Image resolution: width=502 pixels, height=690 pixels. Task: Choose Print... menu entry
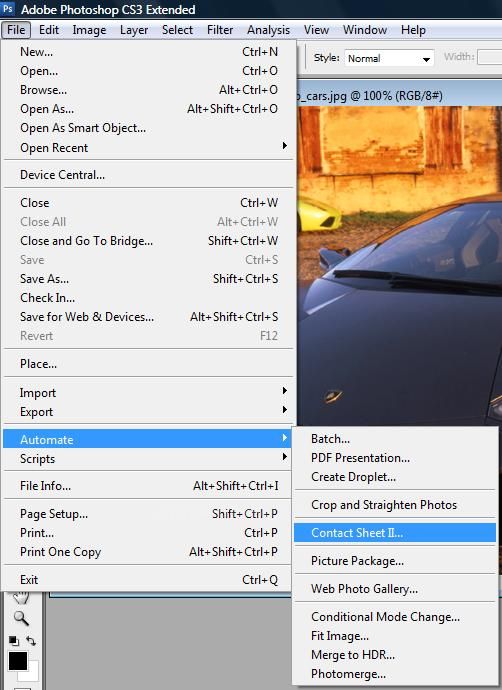(147, 533)
